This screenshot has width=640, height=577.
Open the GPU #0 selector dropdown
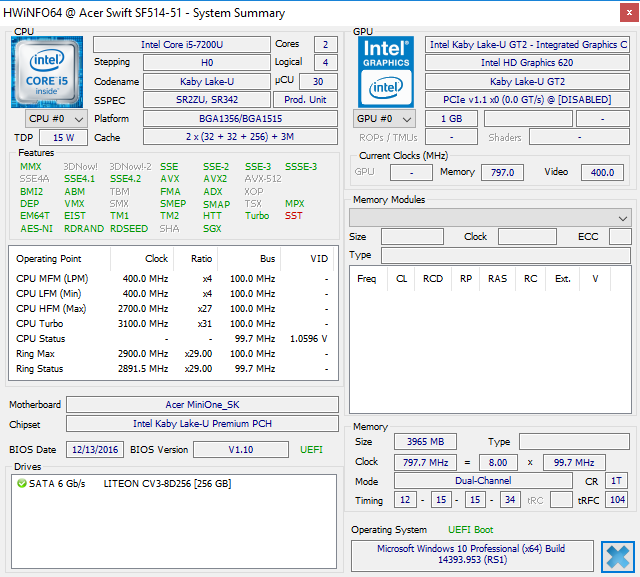[x=384, y=119]
